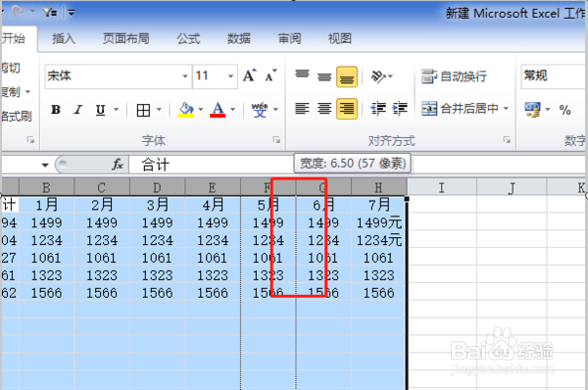Align text to vertical middle

(324, 76)
